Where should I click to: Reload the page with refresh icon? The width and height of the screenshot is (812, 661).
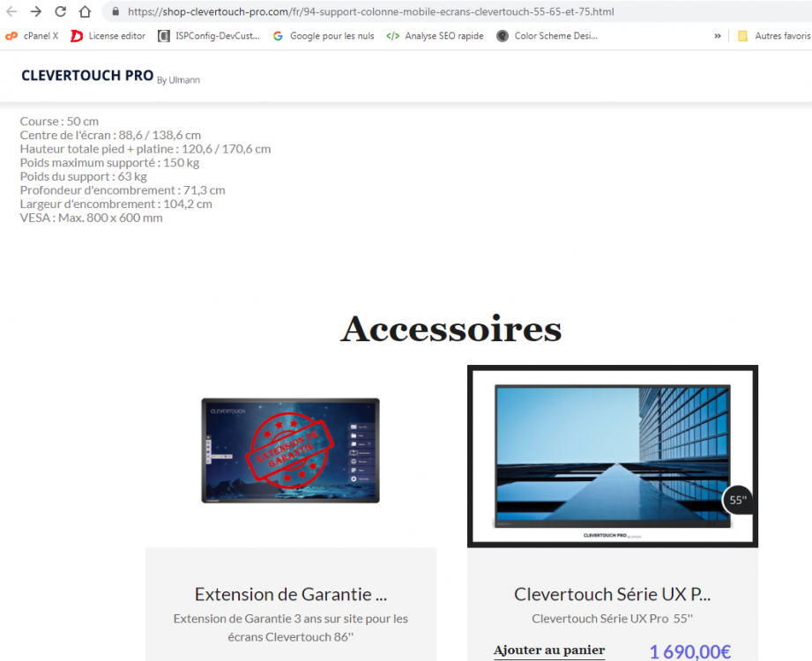click(x=60, y=11)
